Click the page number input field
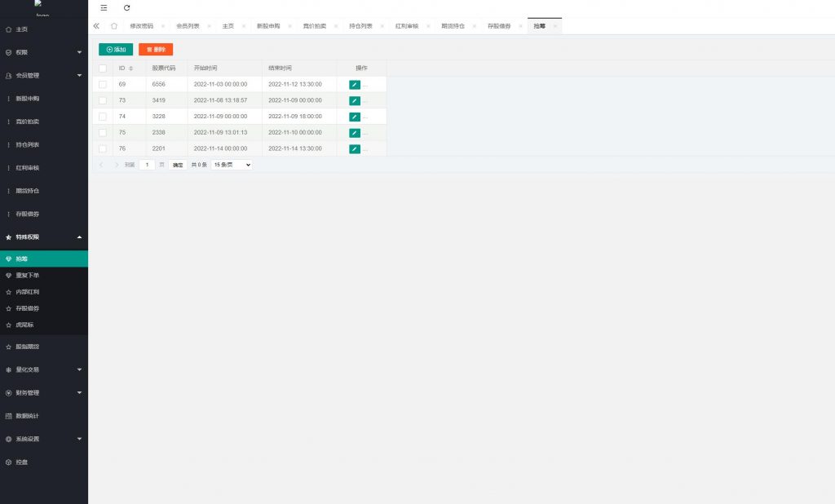This screenshot has height=504, width=835. [x=147, y=165]
